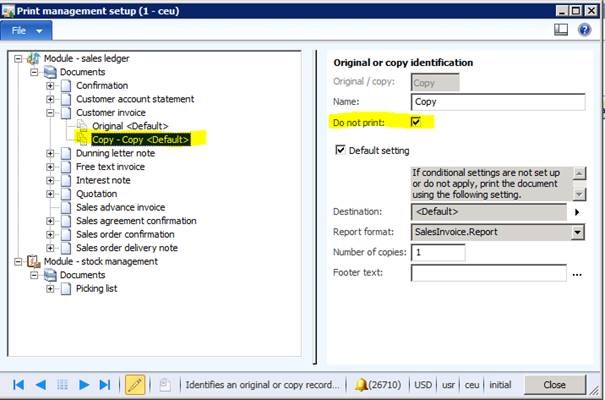Open the Destination arrow menu
The width and height of the screenshot is (605, 400).
point(577,212)
